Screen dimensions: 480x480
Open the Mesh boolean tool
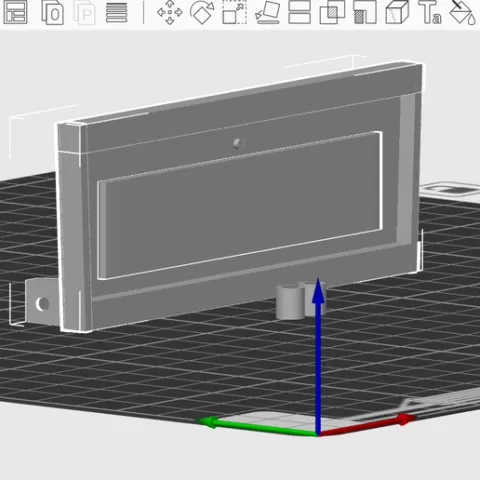pyautogui.click(x=332, y=12)
